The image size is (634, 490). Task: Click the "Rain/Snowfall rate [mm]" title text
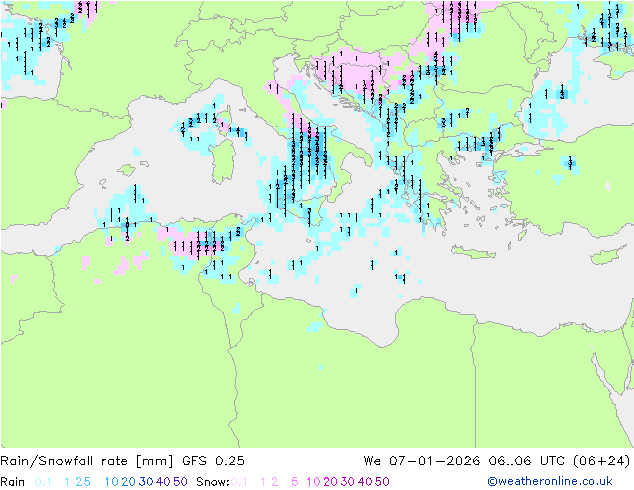[x=87, y=461]
